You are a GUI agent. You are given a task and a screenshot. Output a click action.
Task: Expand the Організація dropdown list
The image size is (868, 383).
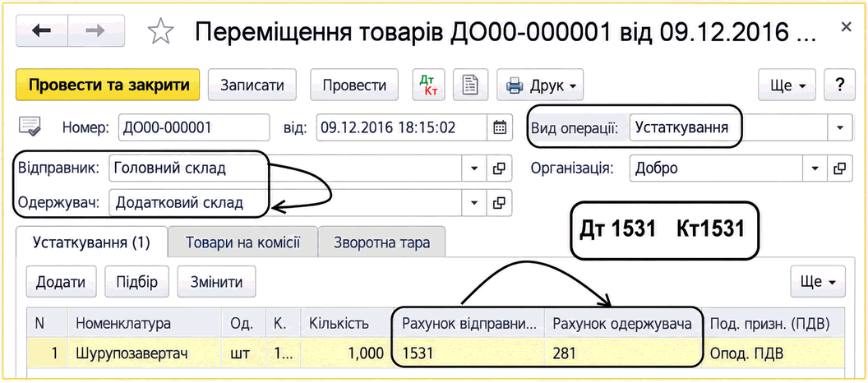(x=815, y=168)
